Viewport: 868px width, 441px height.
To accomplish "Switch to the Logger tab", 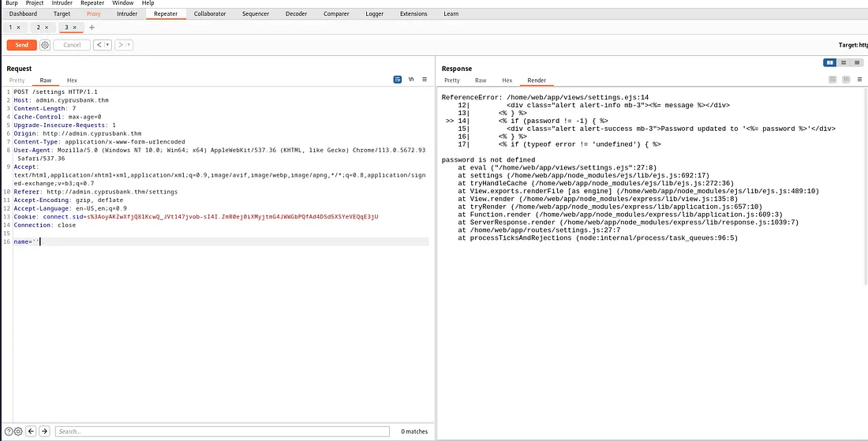I will [x=375, y=14].
